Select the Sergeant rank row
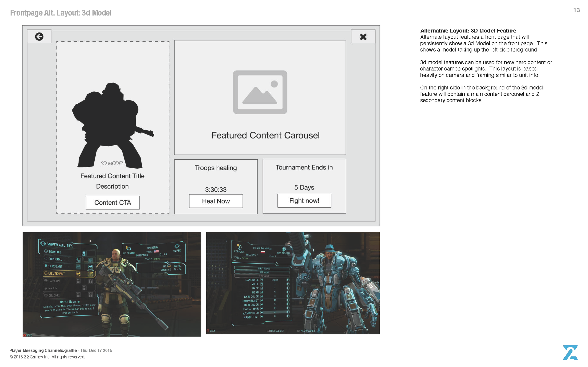Viewport: 588px width, 367px height. point(69,267)
